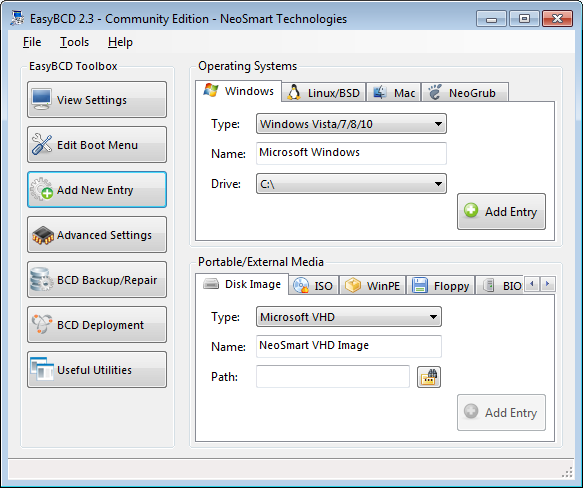Open BCD Backup/Repair section

coord(97,280)
